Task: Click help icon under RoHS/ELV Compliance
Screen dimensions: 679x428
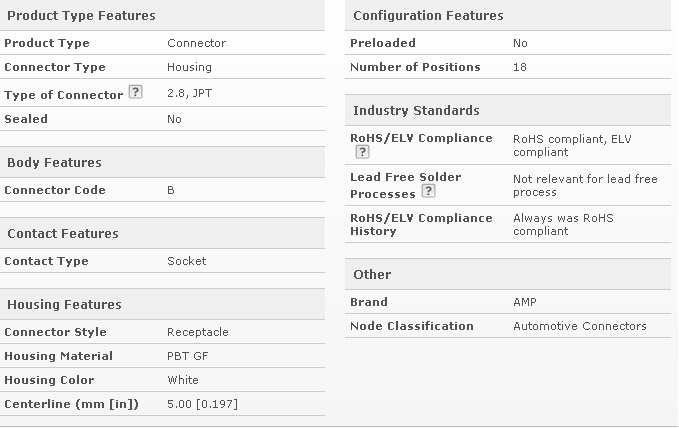Action: click(362, 152)
